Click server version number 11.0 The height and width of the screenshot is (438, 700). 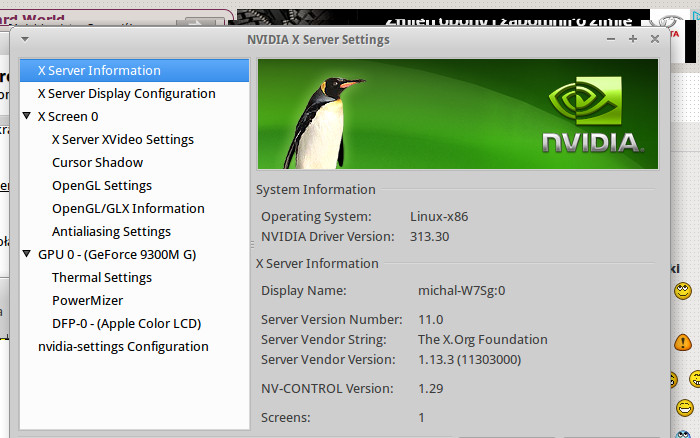pyautogui.click(x=430, y=320)
